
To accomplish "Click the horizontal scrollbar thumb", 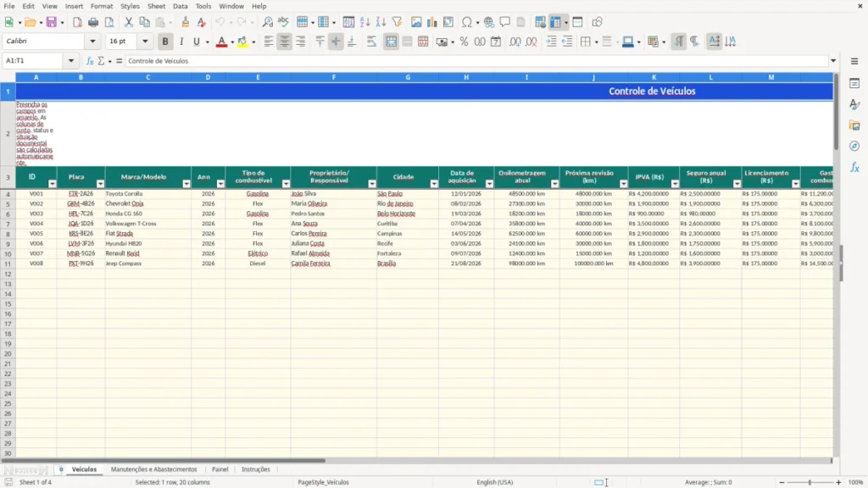I will (x=164, y=460).
